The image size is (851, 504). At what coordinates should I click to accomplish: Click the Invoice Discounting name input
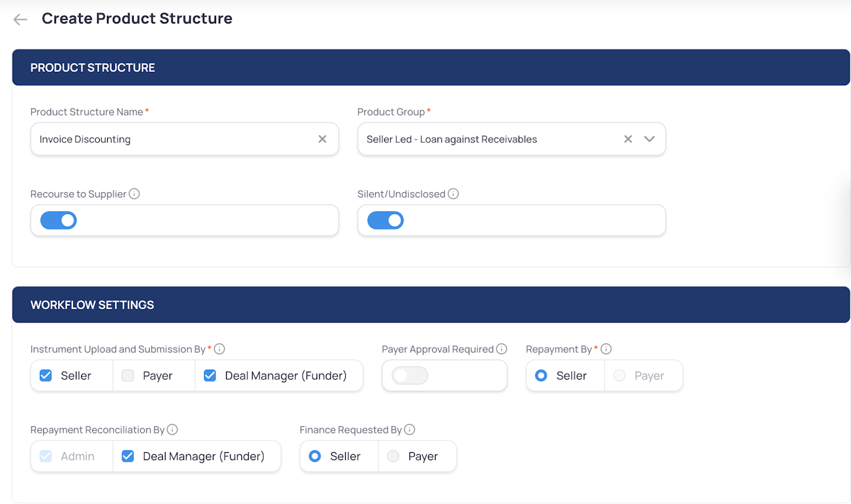click(173, 139)
